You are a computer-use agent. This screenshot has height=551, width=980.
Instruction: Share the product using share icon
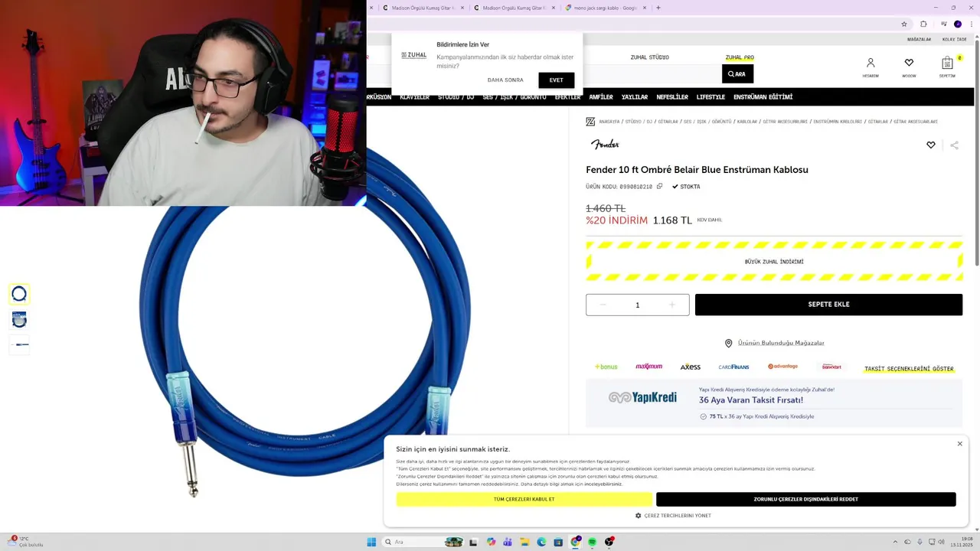[954, 145]
